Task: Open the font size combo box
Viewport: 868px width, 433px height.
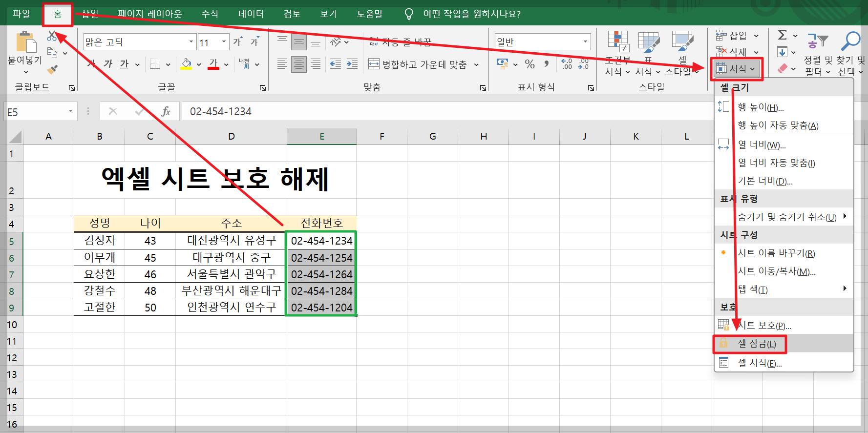Action: (x=213, y=42)
